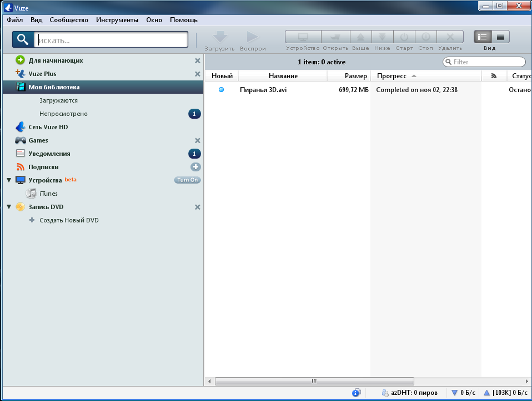Click the horizontal scrollbar thumb

(314, 382)
